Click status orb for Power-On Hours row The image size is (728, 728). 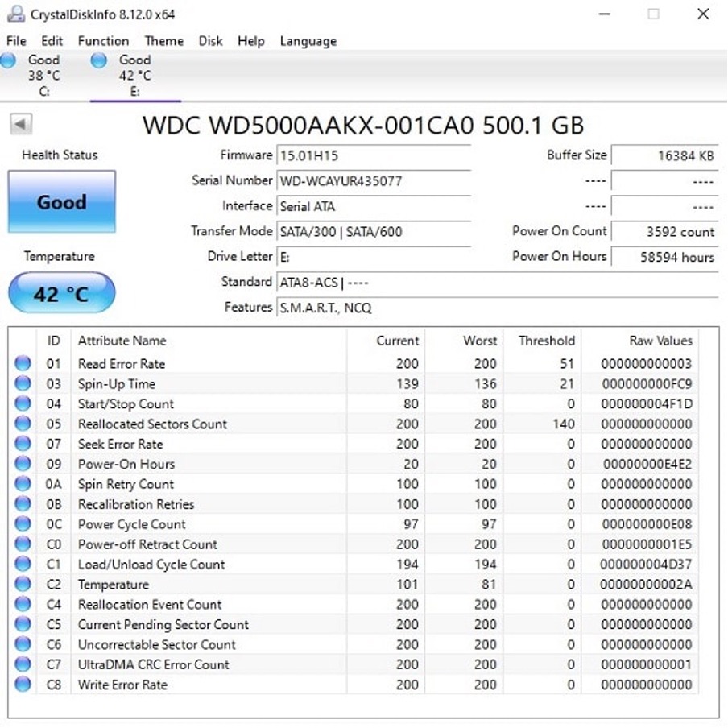(x=23, y=463)
